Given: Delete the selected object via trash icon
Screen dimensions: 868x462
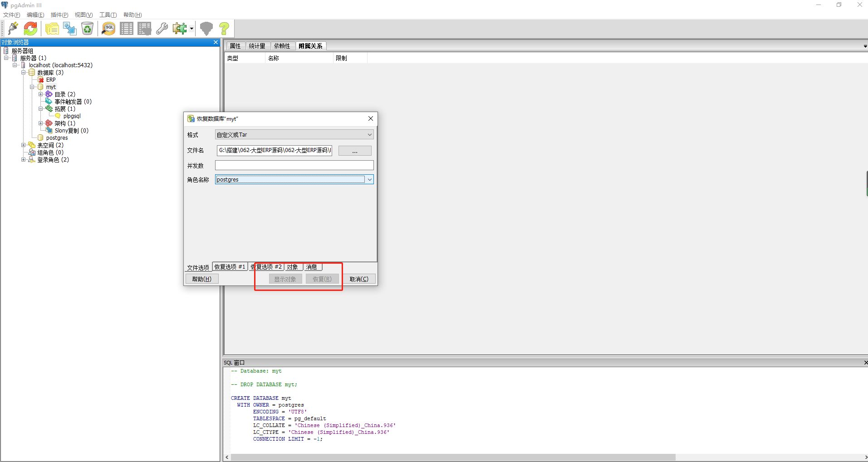Looking at the screenshot, I should click(87, 28).
